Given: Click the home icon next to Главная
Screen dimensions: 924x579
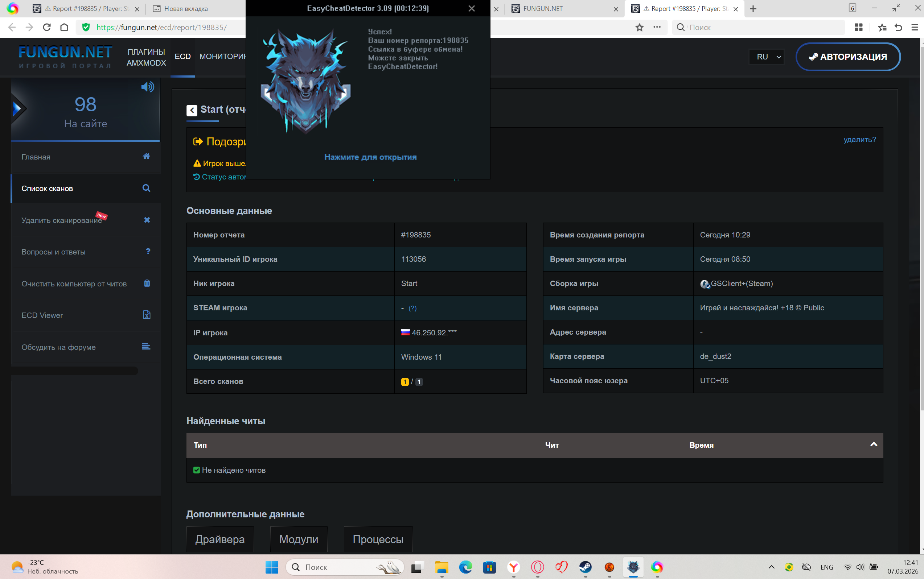Looking at the screenshot, I should 146,156.
